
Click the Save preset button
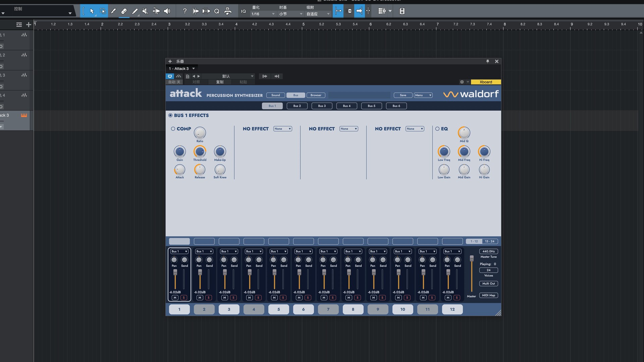tap(403, 95)
